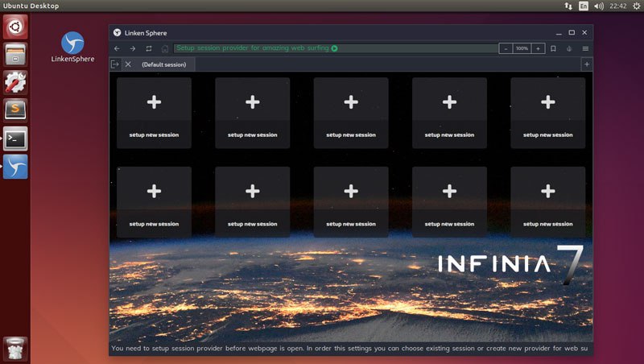644x364 pixels.
Task: Zoom in with the plus button
Action: (538, 48)
